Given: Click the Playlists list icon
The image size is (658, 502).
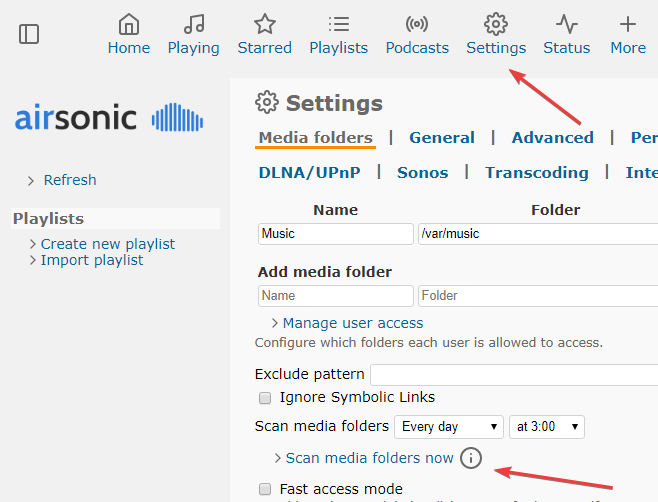Looking at the screenshot, I should tap(339, 24).
